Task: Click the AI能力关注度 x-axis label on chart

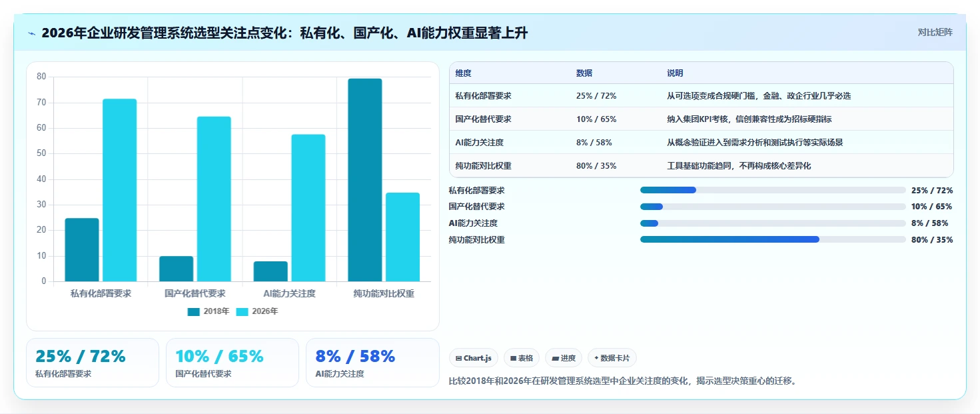Action: coord(289,293)
